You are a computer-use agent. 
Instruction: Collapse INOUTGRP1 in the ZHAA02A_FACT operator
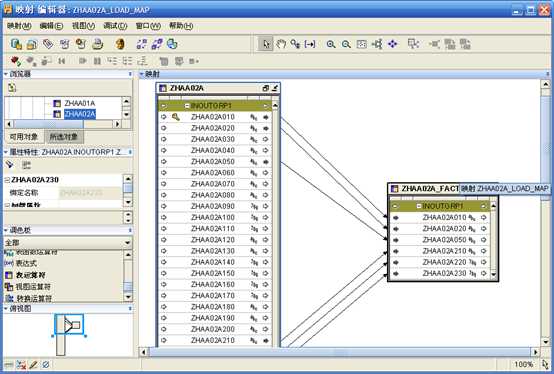[x=419, y=206]
